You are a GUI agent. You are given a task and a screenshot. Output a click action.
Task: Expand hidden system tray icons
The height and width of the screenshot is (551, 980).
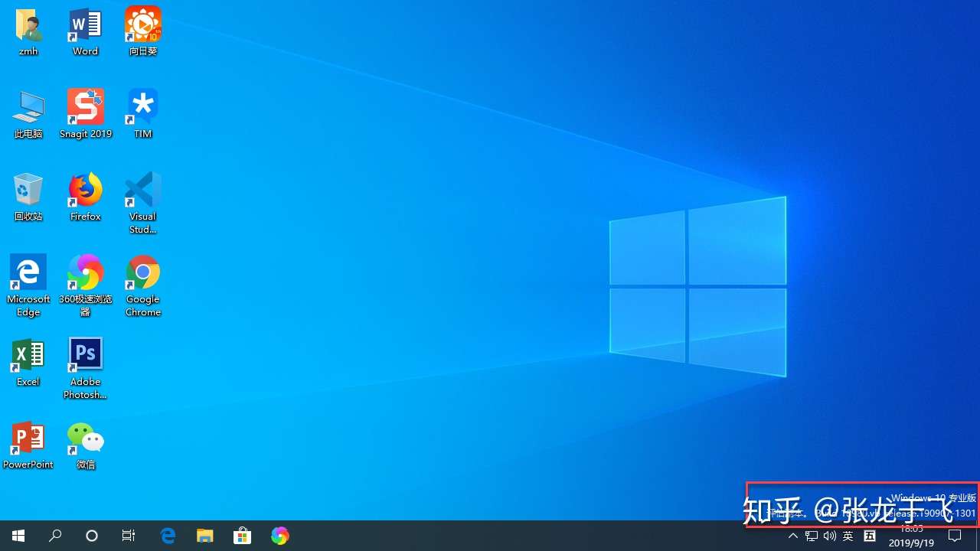(x=793, y=536)
